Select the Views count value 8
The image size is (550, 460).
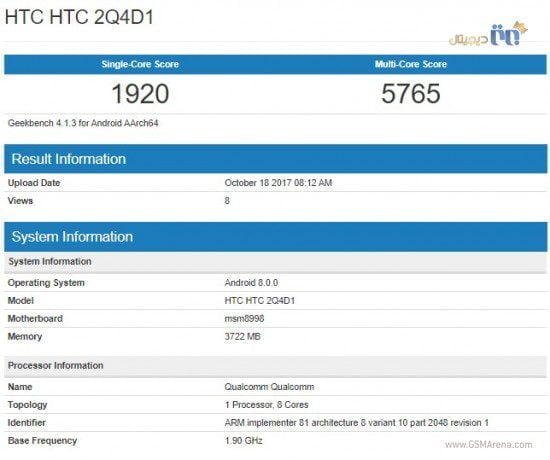coord(227,201)
